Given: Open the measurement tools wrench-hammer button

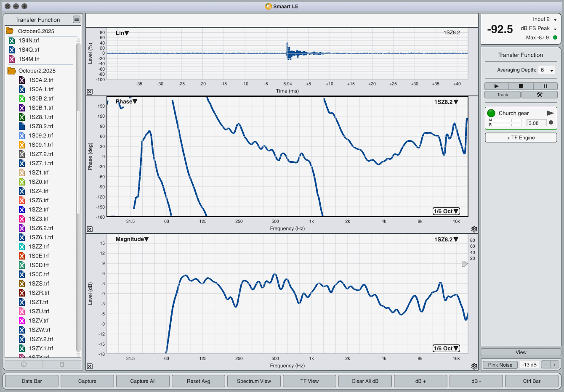Looking at the screenshot, I should point(539,95).
